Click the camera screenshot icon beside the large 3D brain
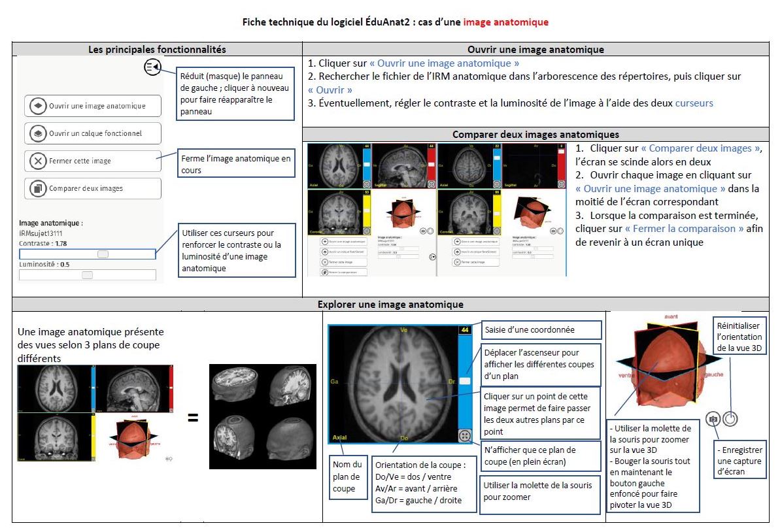This screenshot has width=782, height=532. (x=714, y=418)
